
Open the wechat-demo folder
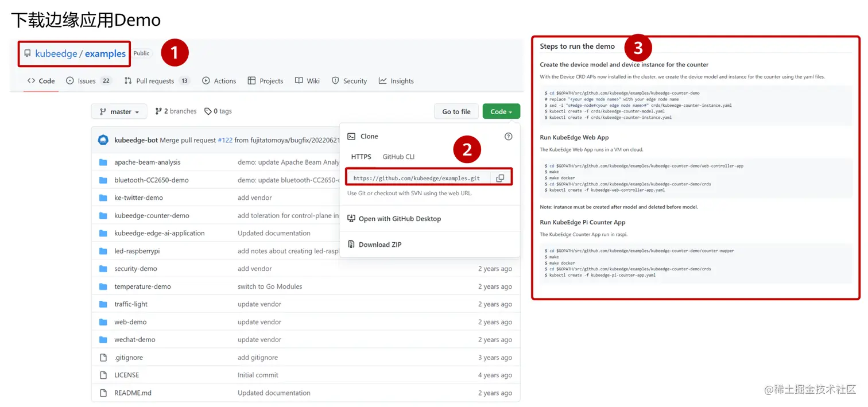135,340
